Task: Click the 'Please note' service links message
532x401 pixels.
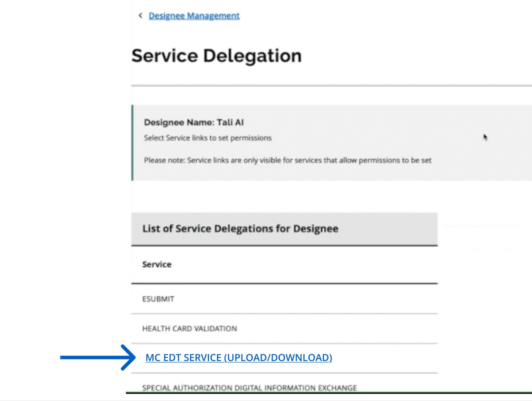Action: click(288, 160)
